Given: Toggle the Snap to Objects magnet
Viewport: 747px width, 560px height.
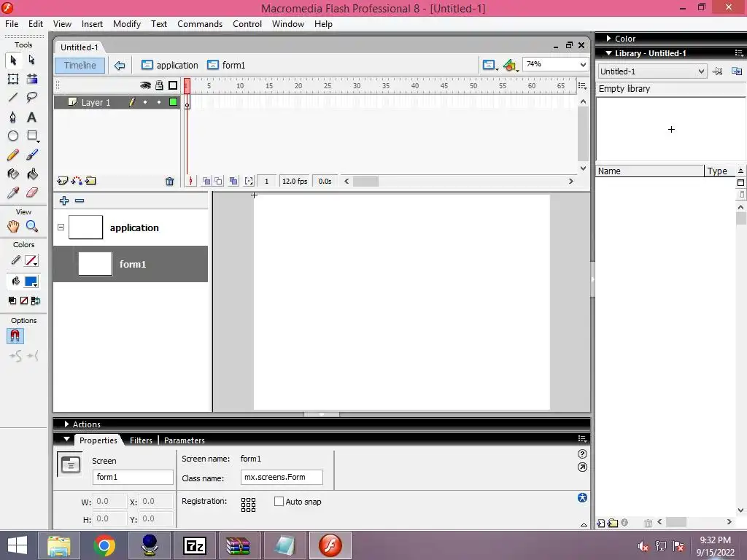Looking at the screenshot, I should coord(15,336).
